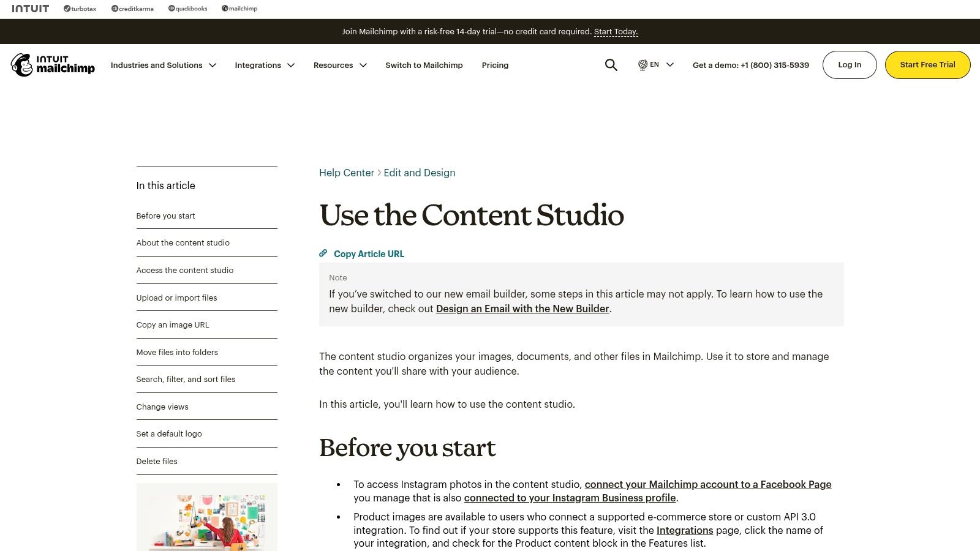The width and height of the screenshot is (980, 551).
Task: Click the Intuit Mailchimp monkey logo
Action: pos(53,65)
